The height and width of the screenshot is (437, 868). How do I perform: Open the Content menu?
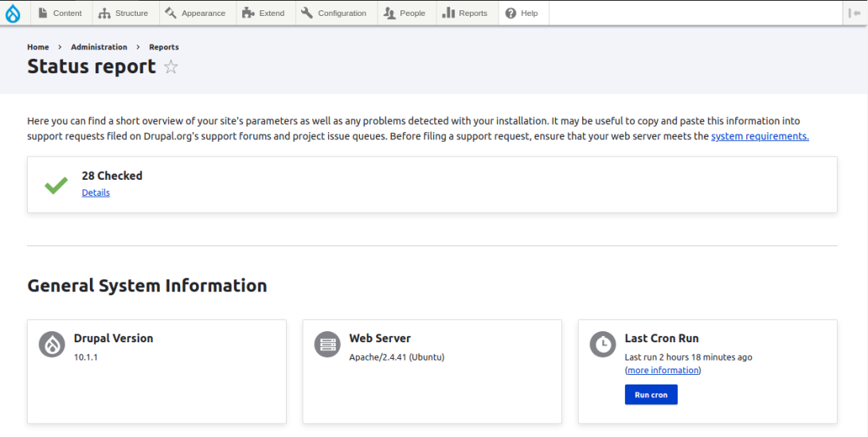[x=61, y=13]
